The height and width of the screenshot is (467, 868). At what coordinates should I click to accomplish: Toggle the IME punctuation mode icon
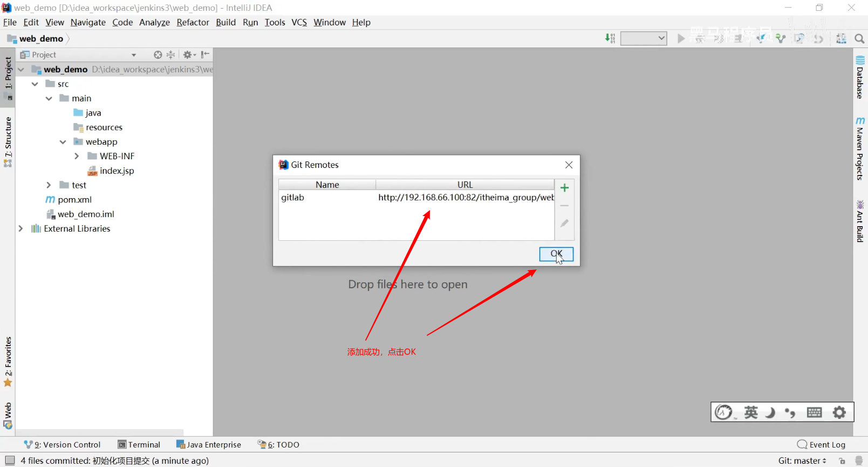coord(790,412)
